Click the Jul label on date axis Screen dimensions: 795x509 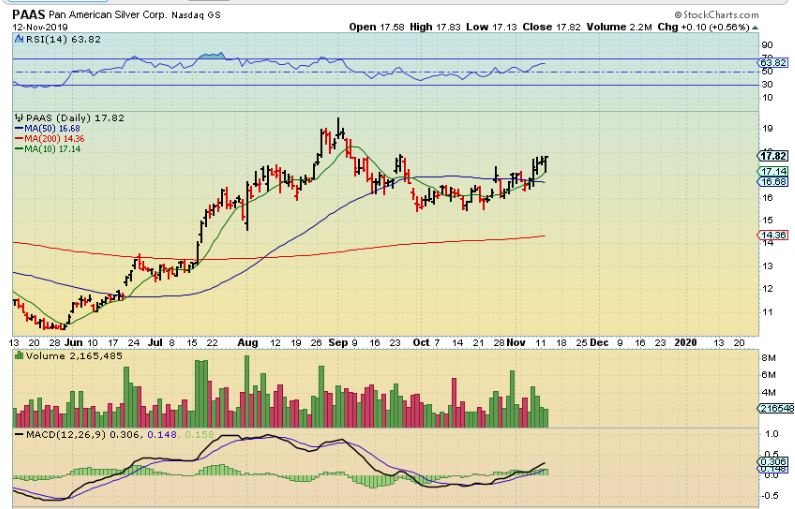tap(155, 343)
